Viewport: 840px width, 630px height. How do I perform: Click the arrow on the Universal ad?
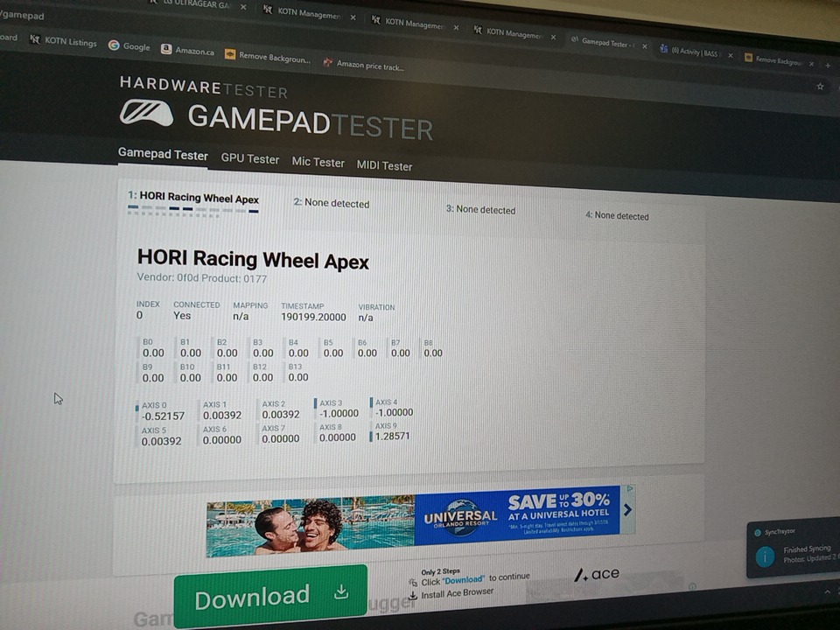(627, 509)
